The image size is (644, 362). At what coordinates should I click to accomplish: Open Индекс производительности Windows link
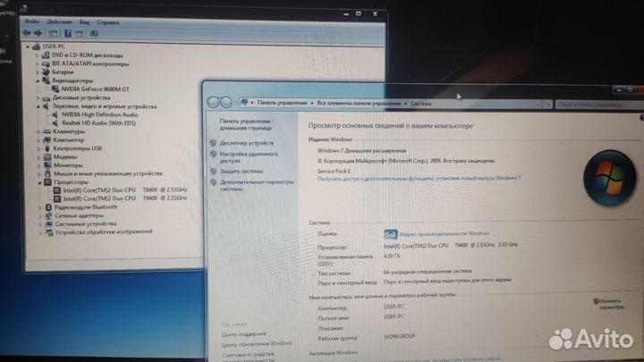pos(444,233)
